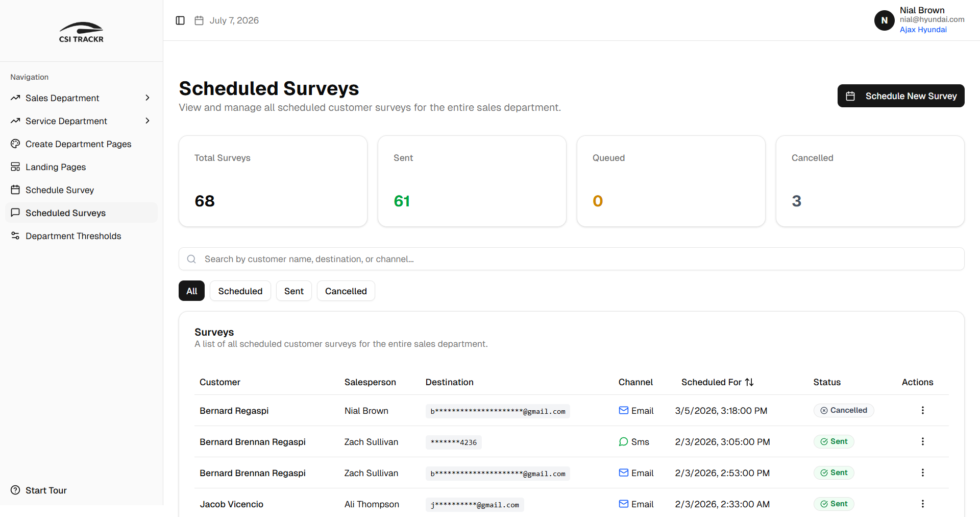Click the Queued stats card
The image size is (980, 517).
[671, 181]
